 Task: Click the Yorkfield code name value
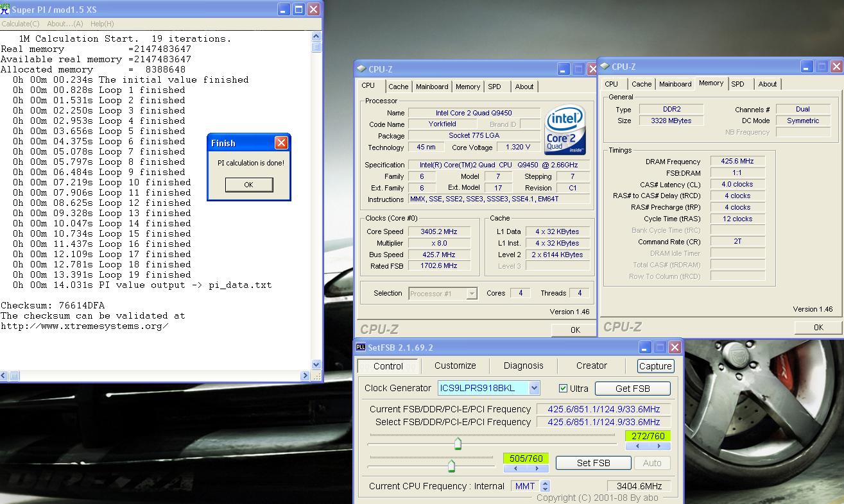pos(442,124)
